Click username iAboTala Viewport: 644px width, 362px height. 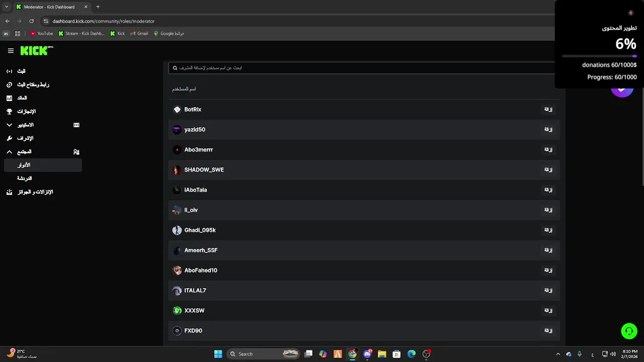point(196,190)
